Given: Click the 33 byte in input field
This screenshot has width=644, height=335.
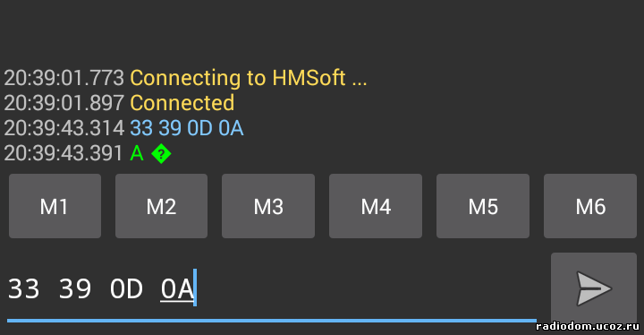Looking at the screenshot, I should (24, 289).
